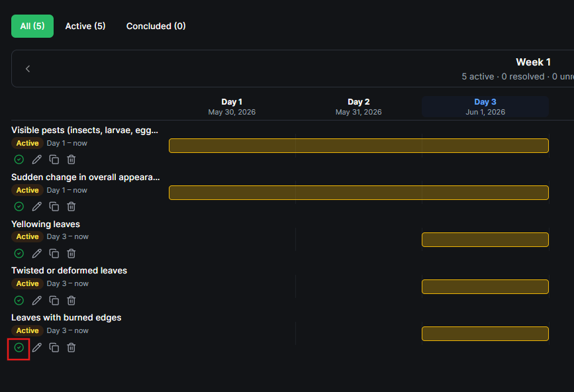This screenshot has height=392, width=574.
Task: Duplicate the Sudden change in overall appearance entry
Action: pos(54,207)
